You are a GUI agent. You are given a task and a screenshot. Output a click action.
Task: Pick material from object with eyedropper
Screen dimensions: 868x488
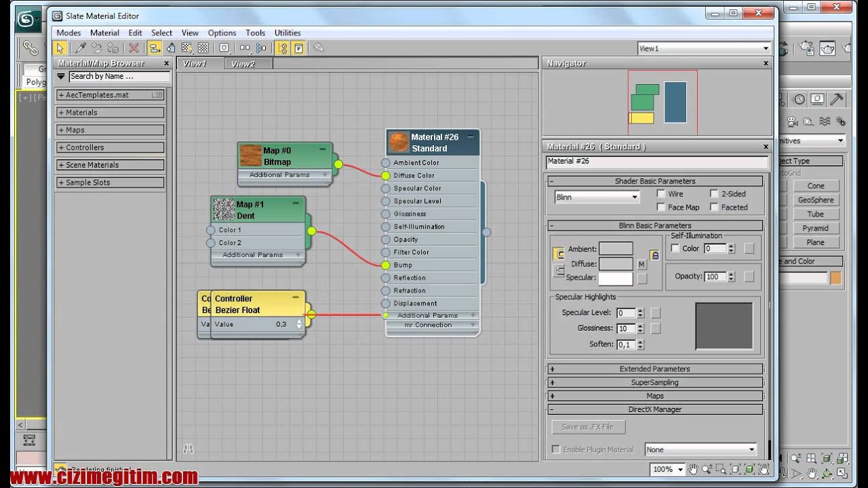tap(80, 48)
